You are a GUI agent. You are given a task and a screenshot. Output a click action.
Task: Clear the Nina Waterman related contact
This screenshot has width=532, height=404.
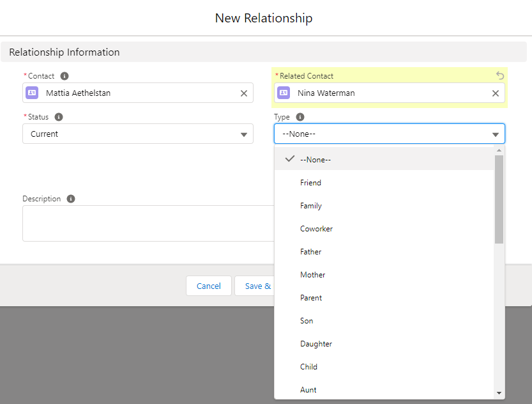point(496,93)
